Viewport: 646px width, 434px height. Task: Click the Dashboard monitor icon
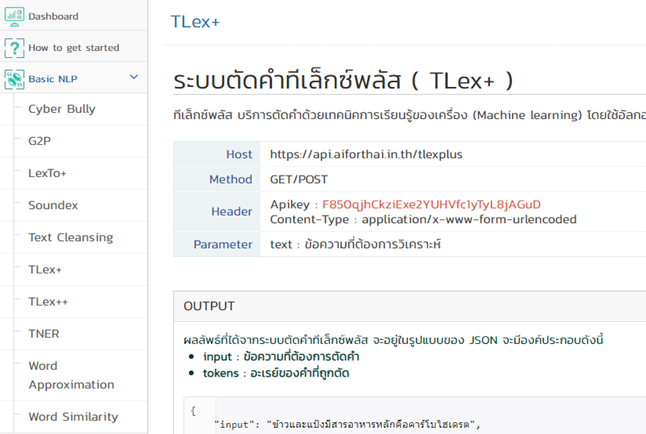pyautogui.click(x=14, y=16)
